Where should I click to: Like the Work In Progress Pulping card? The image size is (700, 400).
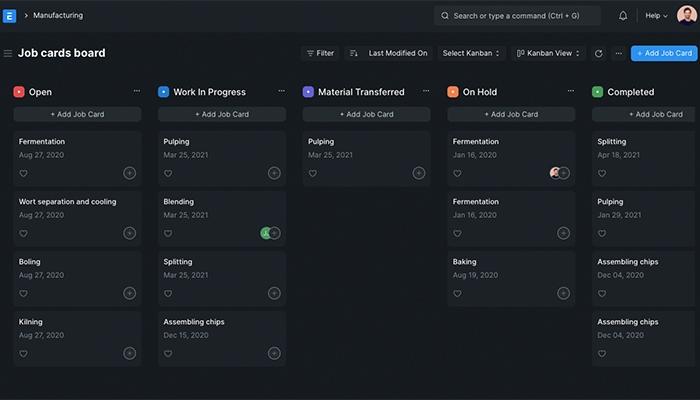(x=168, y=173)
